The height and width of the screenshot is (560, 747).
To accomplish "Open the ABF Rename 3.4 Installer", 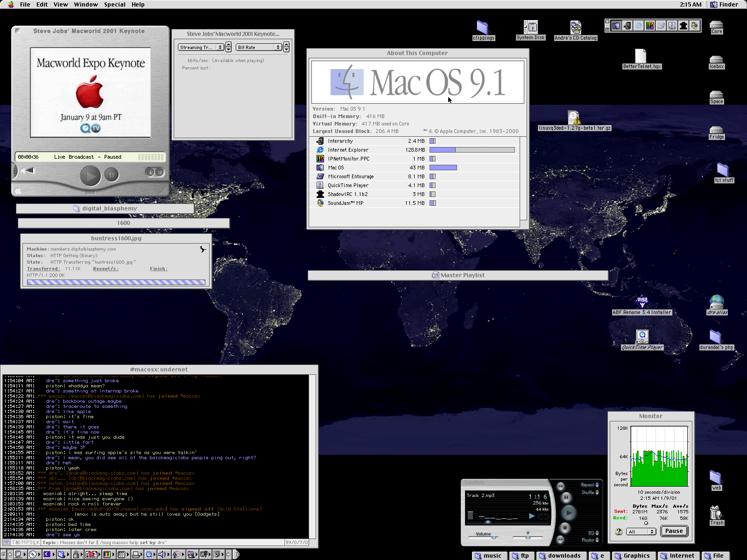I will [642, 302].
